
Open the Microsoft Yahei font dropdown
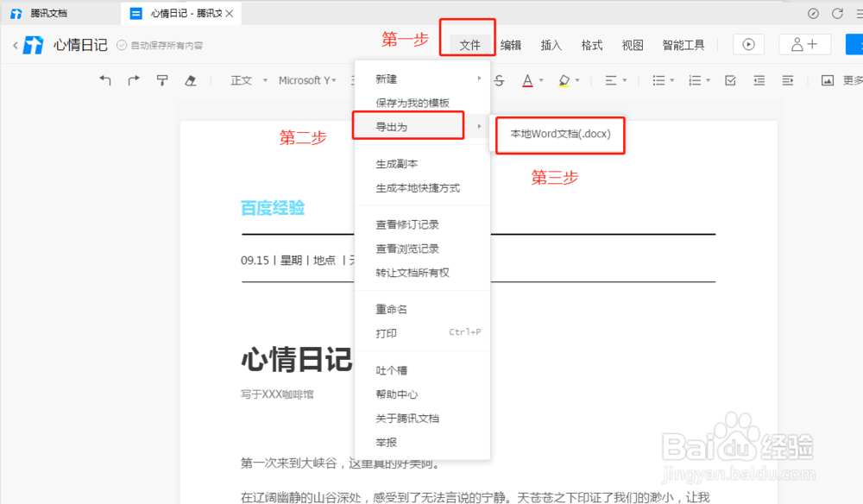[x=306, y=79]
